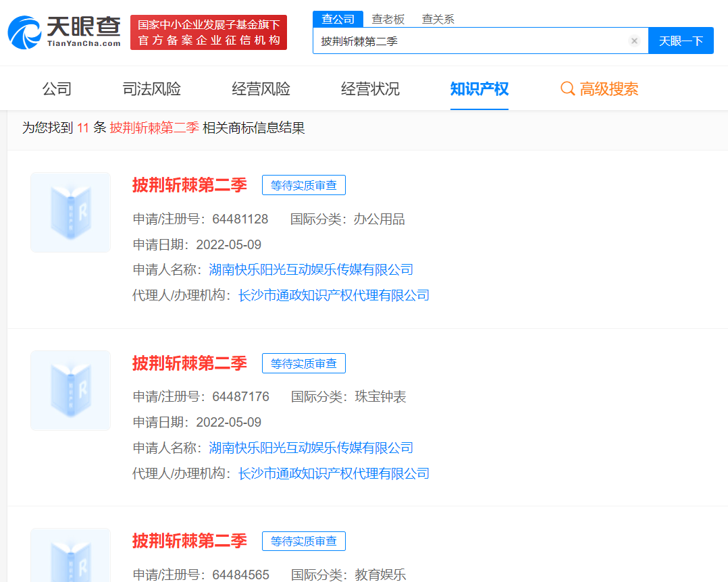728x582 pixels.
Task: Click 等待实质审查 tag on 珠宝钟表 result
Action: [x=304, y=363]
